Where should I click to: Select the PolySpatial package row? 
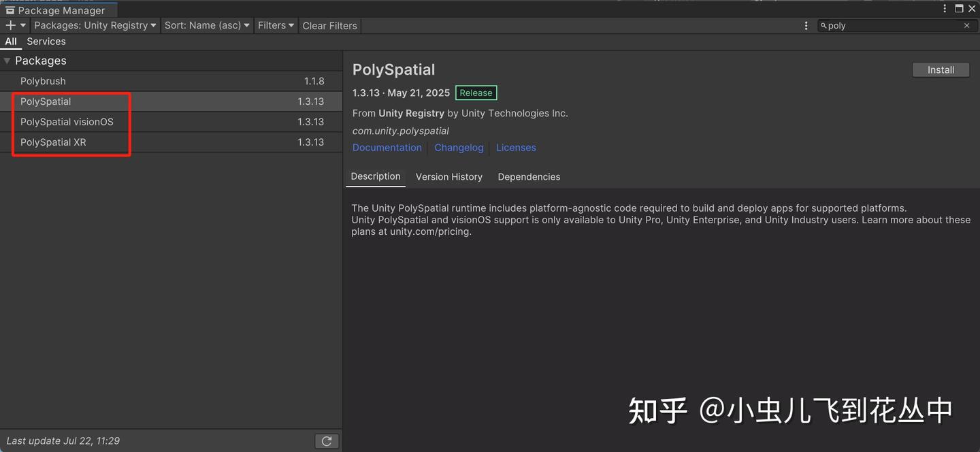pos(171,101)
